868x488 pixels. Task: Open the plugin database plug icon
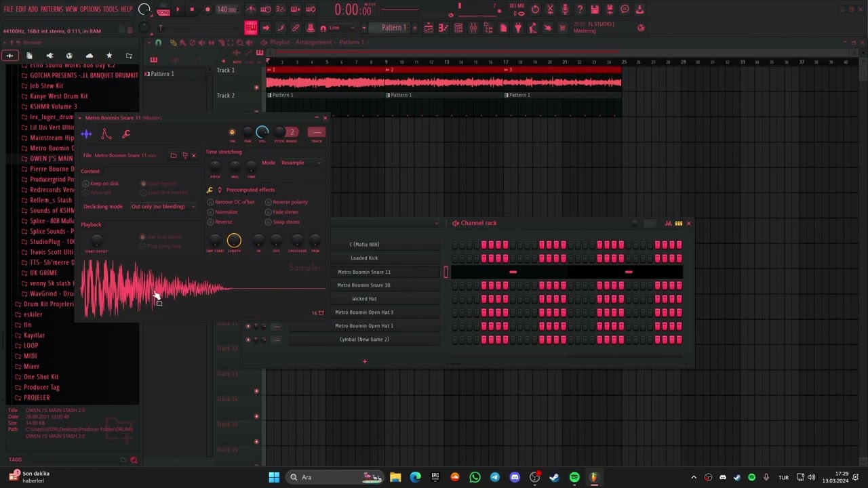pos(518,28)
